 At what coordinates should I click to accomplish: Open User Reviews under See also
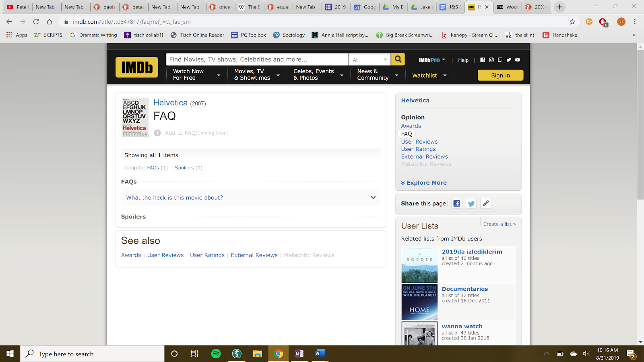pyautogui.click(x=165, y=255)
